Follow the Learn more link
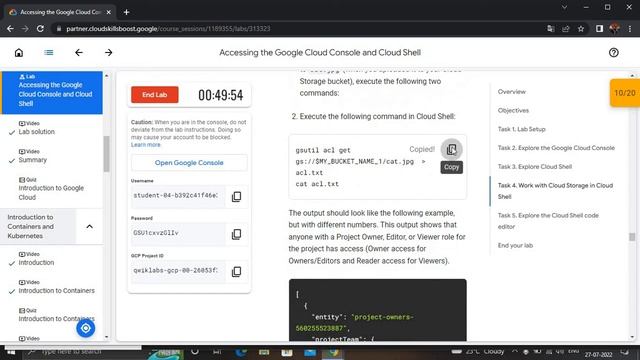Viewport: 640px width, 360px height. coord(146,145)
